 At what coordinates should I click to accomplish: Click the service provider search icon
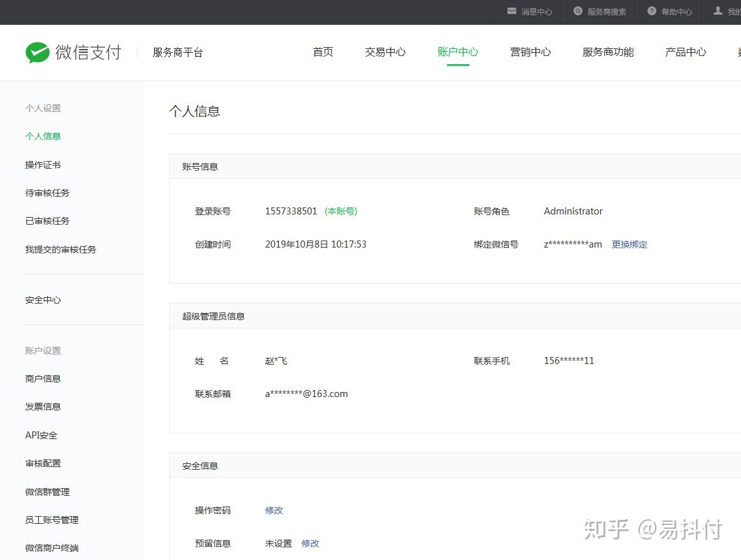(577, 11)
